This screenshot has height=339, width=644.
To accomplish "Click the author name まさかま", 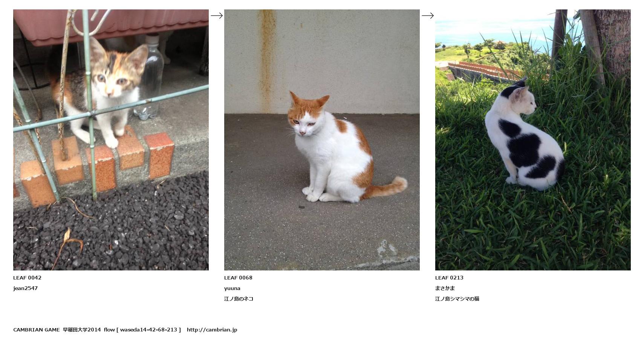I will (x=445, y=288).
